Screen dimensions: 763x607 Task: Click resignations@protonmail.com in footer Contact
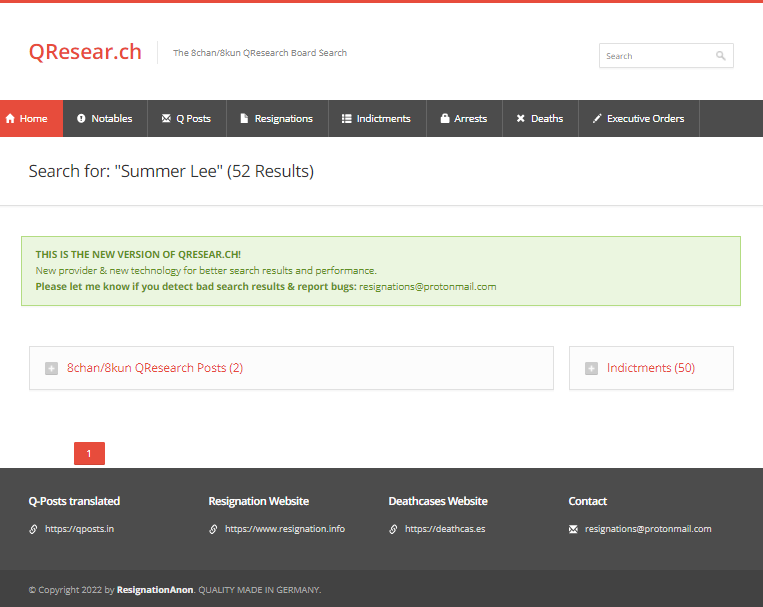(x=648, y=529)
